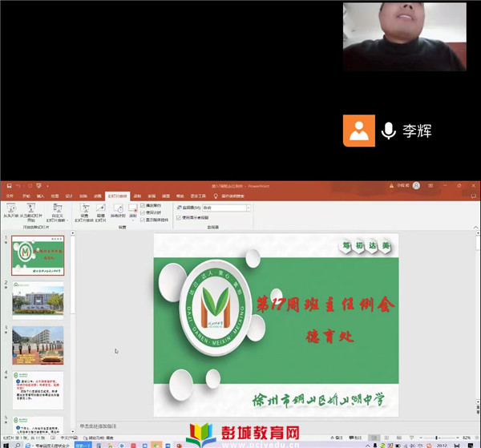
Task: Switch to the Design (设计) tab
Action: click(69, 196)
